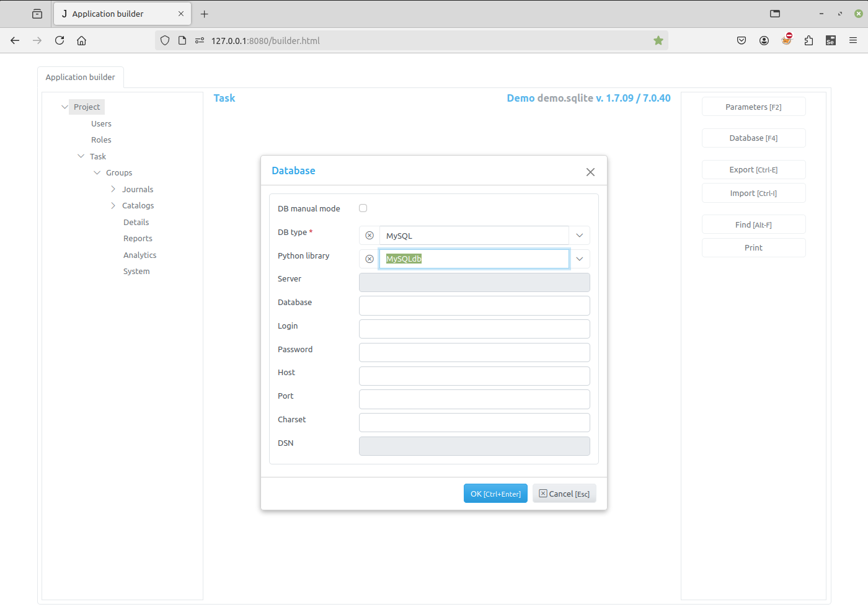
Task: Open the Firefox account icon
Action: pyautogui.click(x=764, y=41)
